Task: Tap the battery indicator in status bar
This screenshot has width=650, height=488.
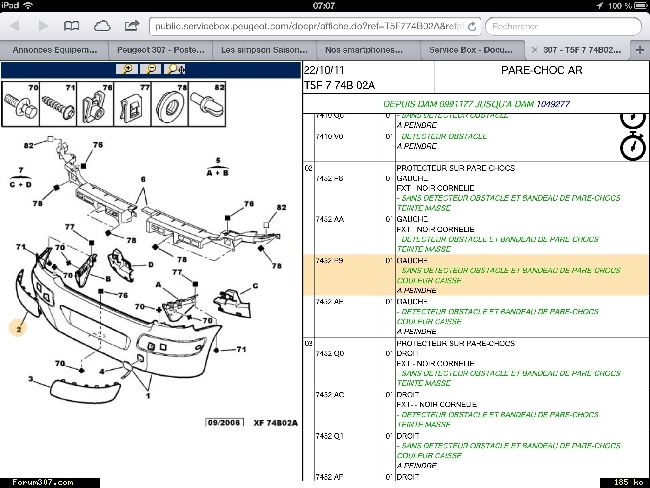Action: [x=641, y=5]
